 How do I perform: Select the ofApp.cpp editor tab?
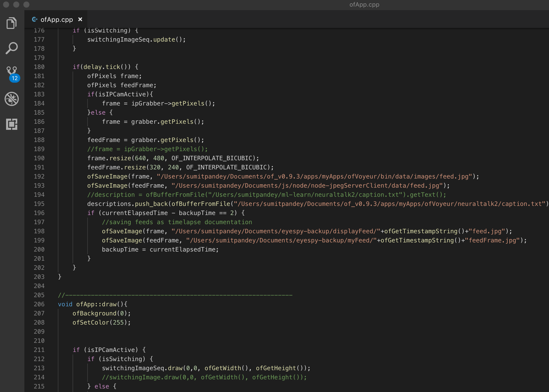56,20
